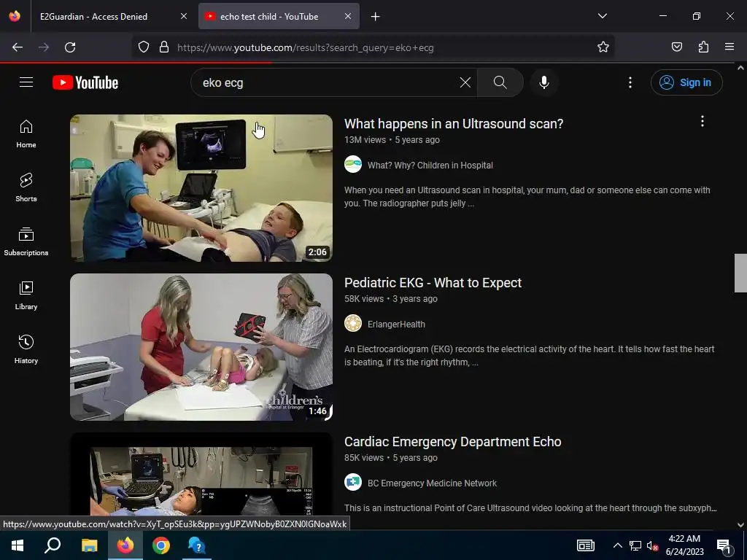This screenshot has width=747, height=560.
Task: Close the echo test child YouTube tab
Action: (348, 16)
